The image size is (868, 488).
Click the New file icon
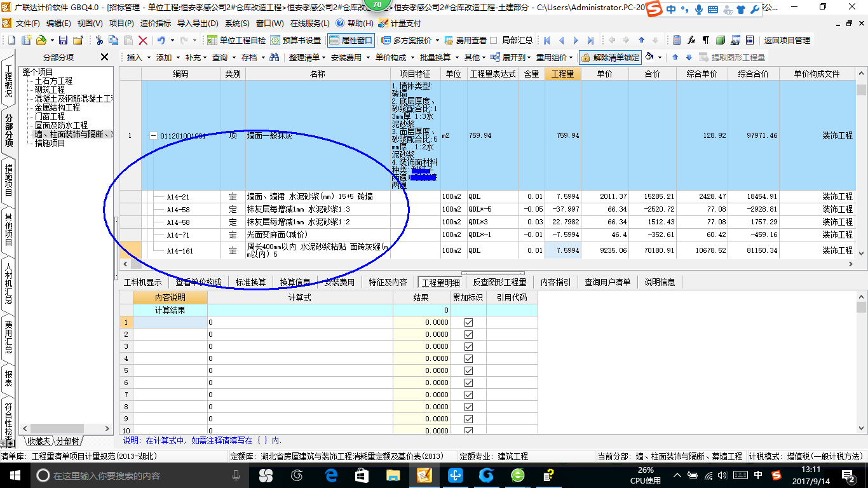point(10,40)
